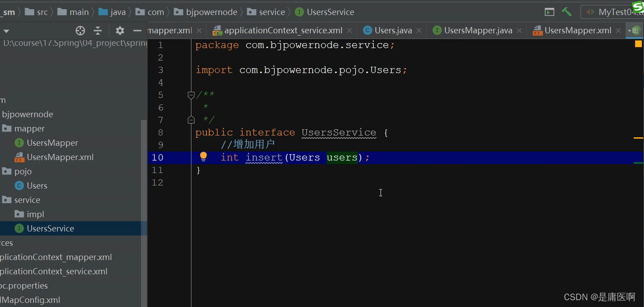Close the applicationContext_service.xml tab
Viewport: 644px width, 307px height.
pos(350,31)
